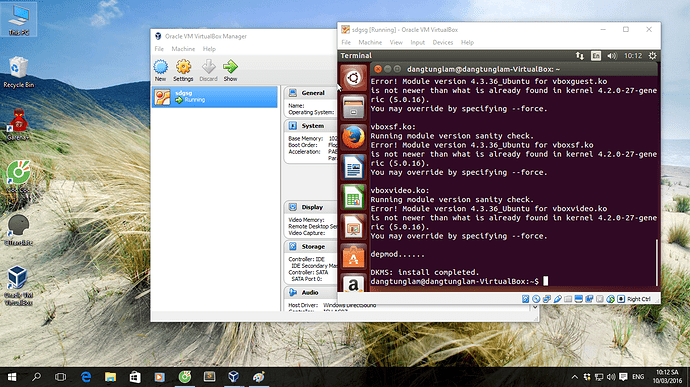Open VirtualBox Manager Settings gear
Image resolution: width=690 pixels, height=387 pixels.
[x=183, y=70]
